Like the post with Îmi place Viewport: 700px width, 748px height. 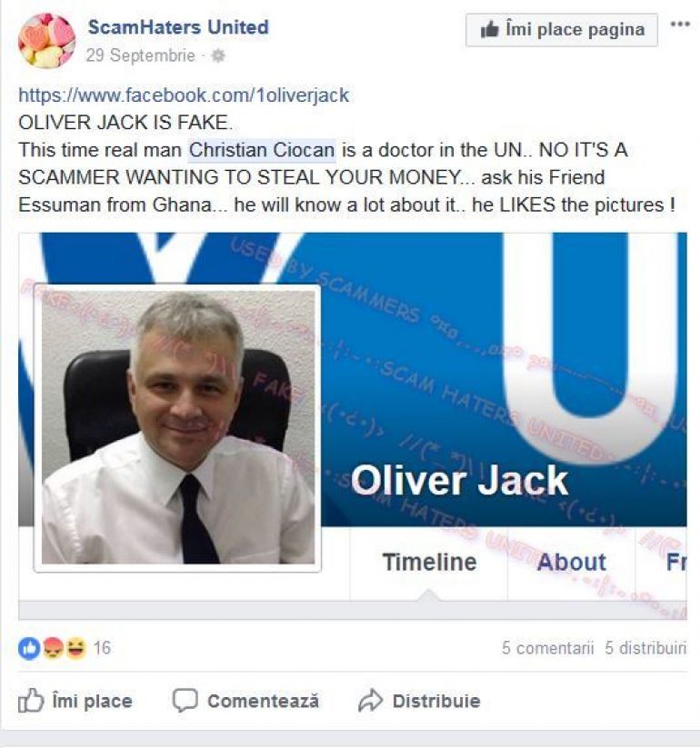point(75,701)
